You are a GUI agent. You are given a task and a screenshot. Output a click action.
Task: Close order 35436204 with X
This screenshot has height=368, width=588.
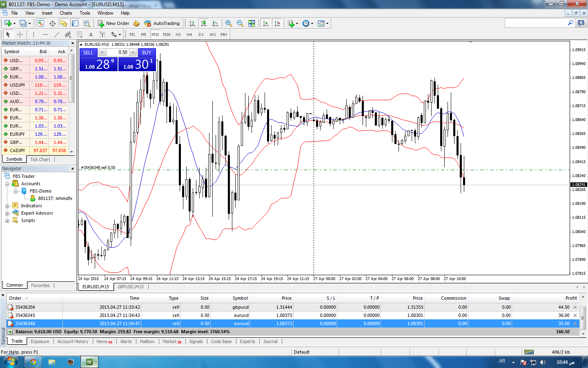click(x=575, y=307)
